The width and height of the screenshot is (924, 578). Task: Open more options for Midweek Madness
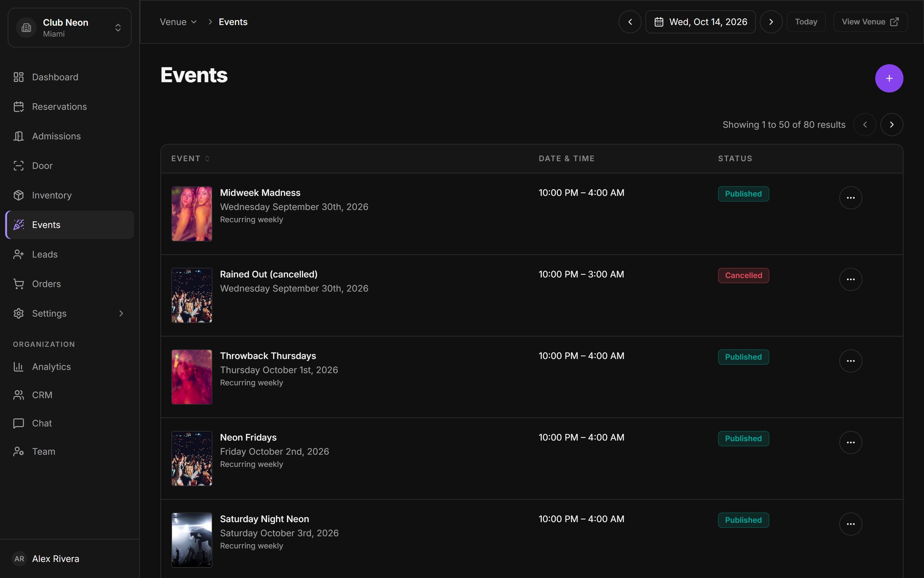(850, 198)
